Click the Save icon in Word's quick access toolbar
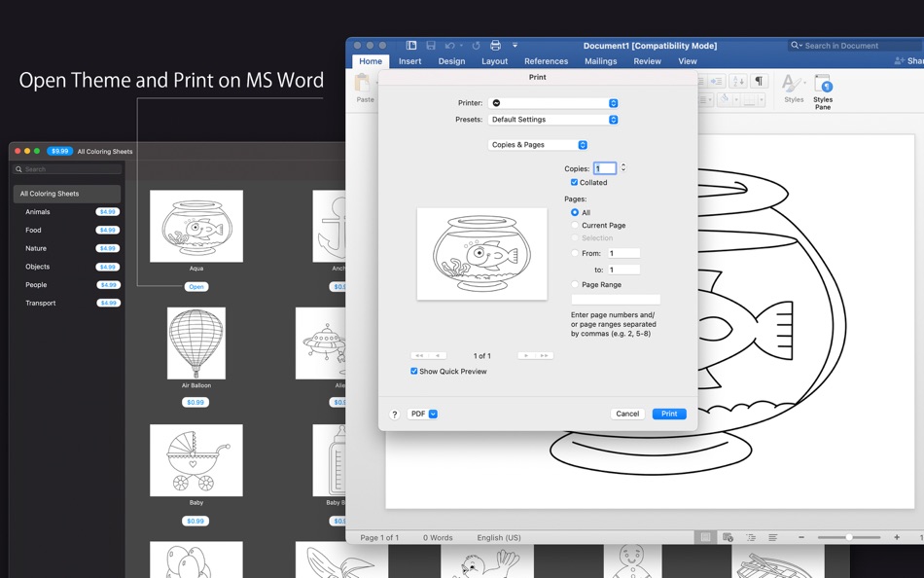 click(431, 46)
